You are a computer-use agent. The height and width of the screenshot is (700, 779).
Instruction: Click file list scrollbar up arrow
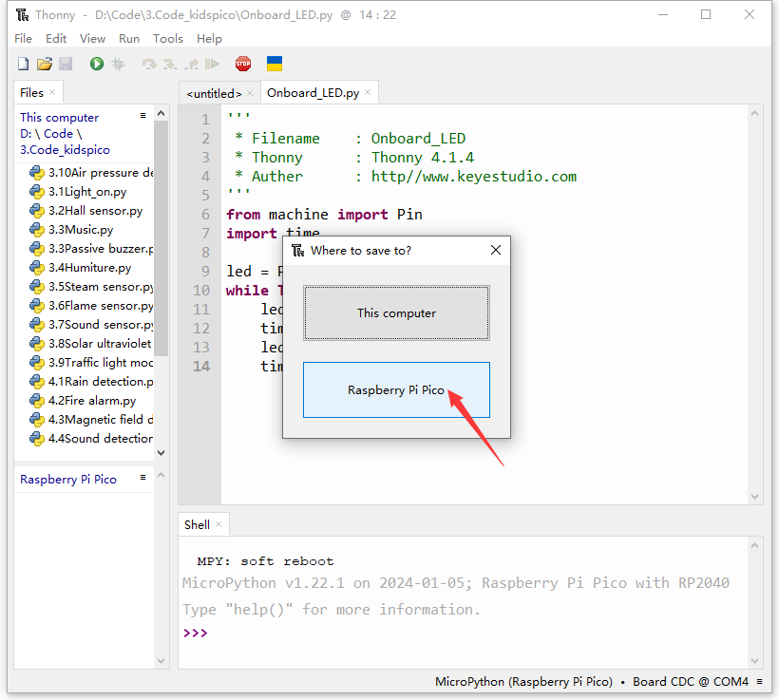coord(161,113)
